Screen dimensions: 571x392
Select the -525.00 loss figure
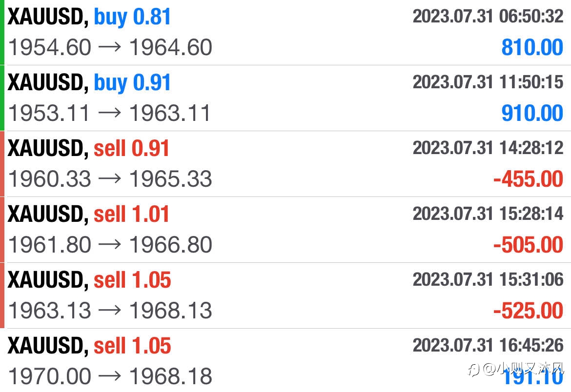pos(528,311)
